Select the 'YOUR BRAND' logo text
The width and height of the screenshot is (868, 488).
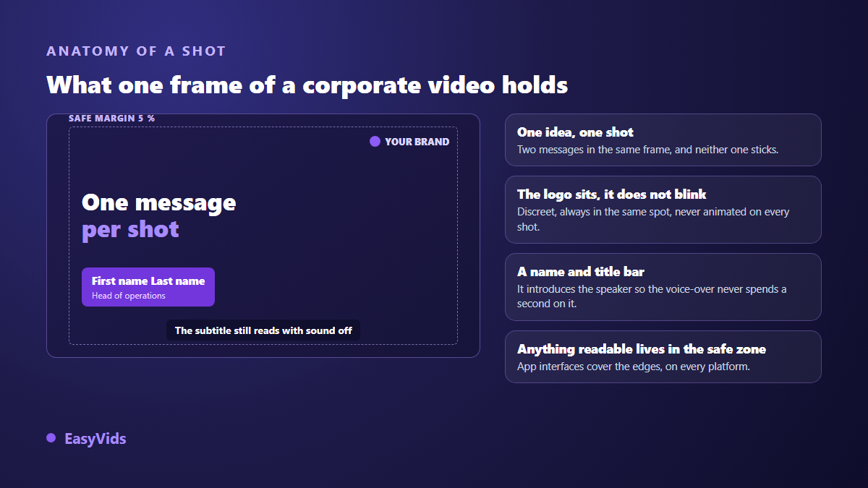[417, 142]
